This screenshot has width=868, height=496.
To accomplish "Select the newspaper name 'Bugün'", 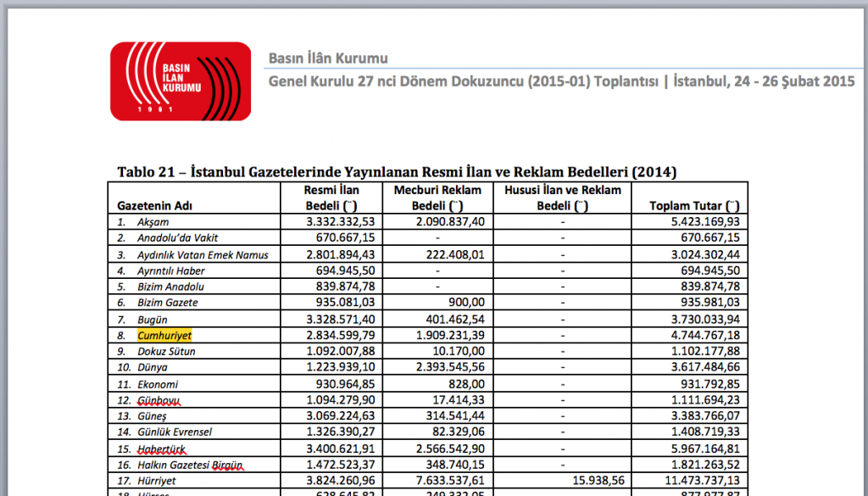I will click(153, 320).
